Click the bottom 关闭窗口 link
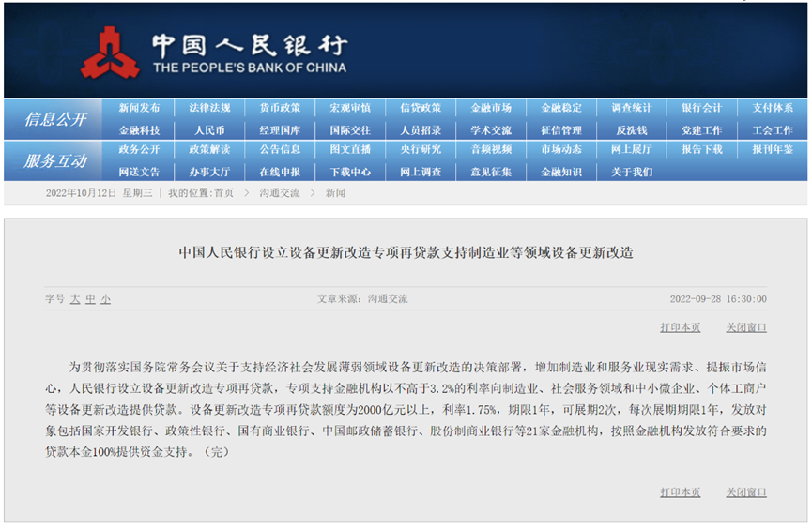812x529 pixels. [745, 492]
